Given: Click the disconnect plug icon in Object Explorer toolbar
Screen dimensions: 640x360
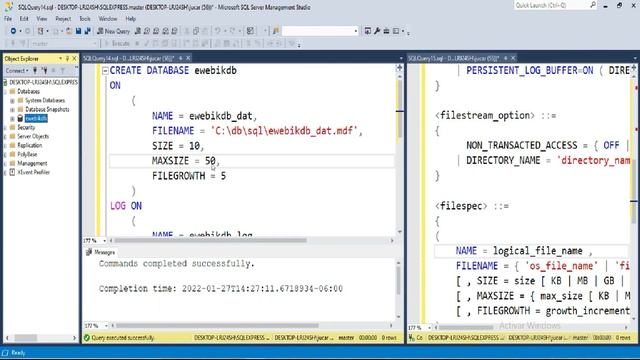Looking at the screenshot, I should click(x=44, y=71).
